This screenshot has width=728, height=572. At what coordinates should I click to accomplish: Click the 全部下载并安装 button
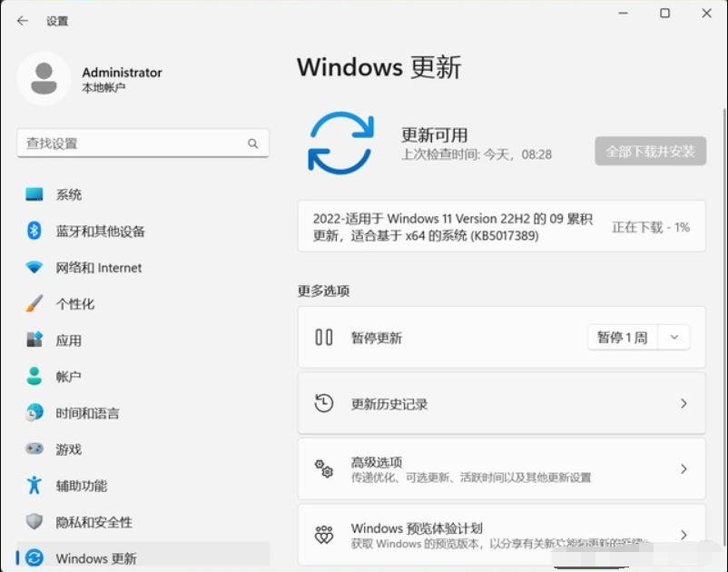650,152
